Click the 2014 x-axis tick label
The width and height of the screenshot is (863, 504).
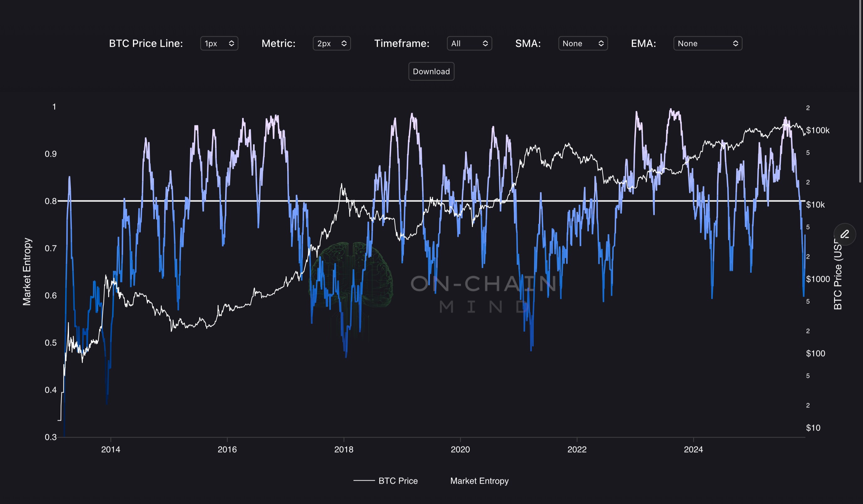pos(111,449)
